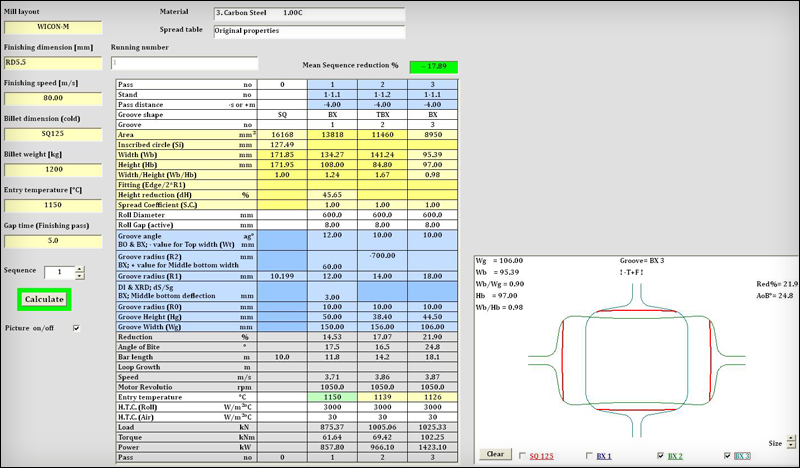Click pass 3 Groove radius R1 value 18.00
Screen dimensions: 800x468
(432, 276)
